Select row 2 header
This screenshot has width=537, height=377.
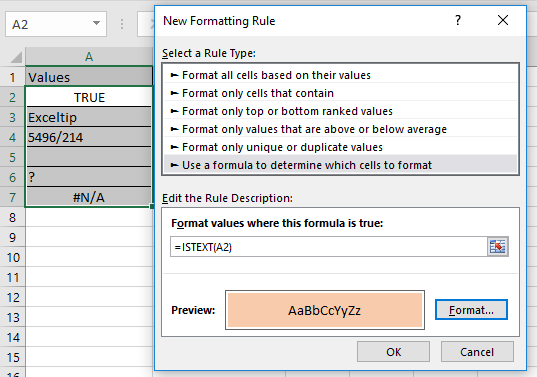point(13,97)
